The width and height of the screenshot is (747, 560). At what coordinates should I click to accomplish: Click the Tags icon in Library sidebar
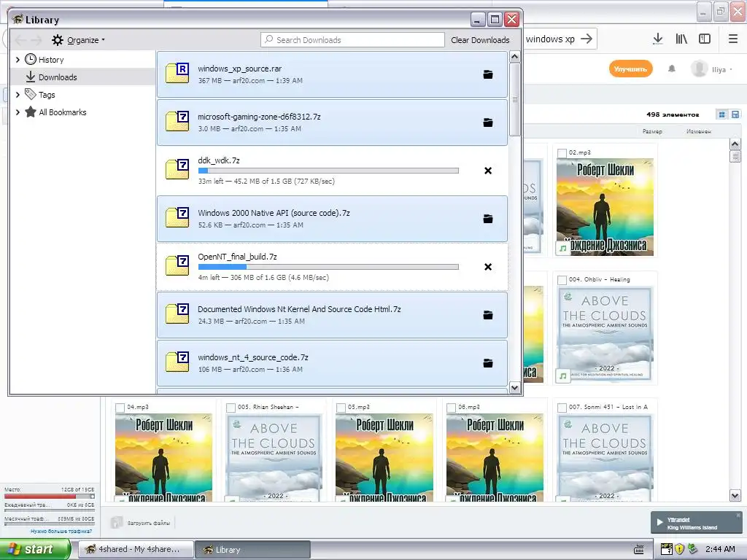point(31,94)
